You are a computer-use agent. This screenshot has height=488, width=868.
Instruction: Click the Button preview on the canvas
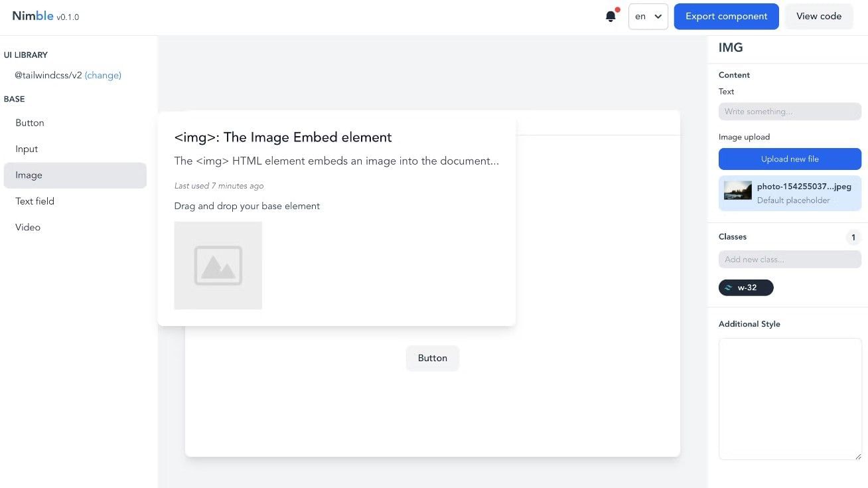(432, 358)
